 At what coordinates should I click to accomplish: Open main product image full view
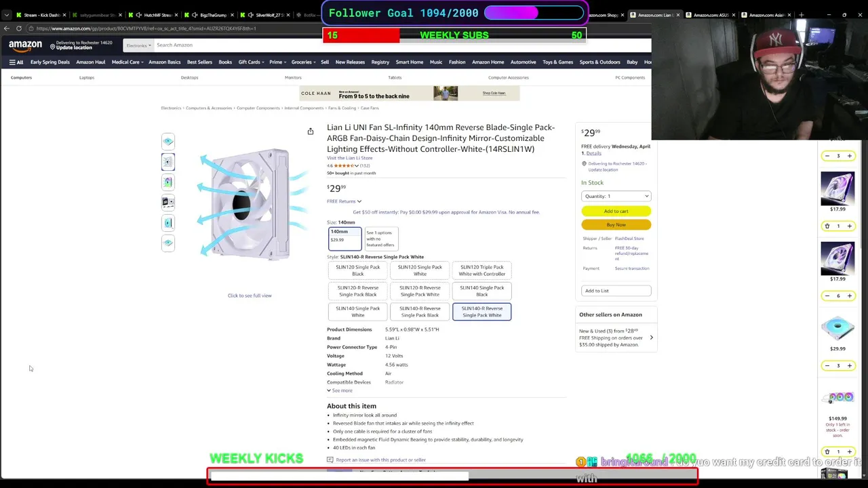click(250, 205)
